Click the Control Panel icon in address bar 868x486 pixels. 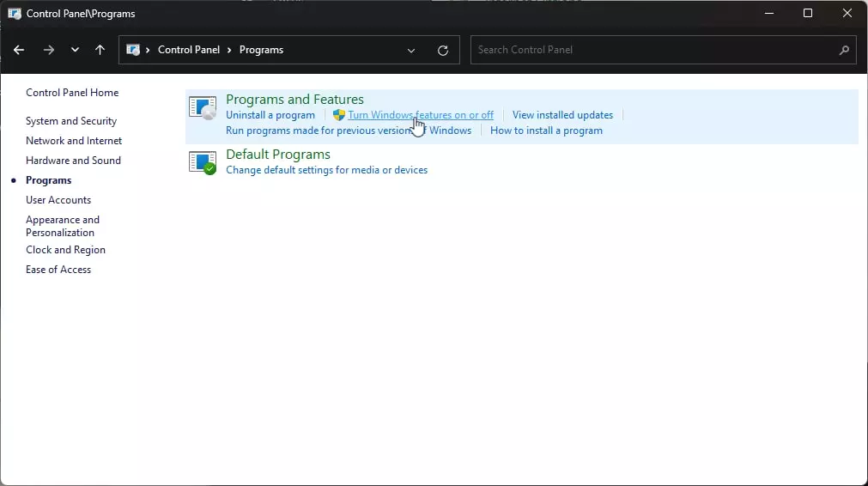[133, 50]
